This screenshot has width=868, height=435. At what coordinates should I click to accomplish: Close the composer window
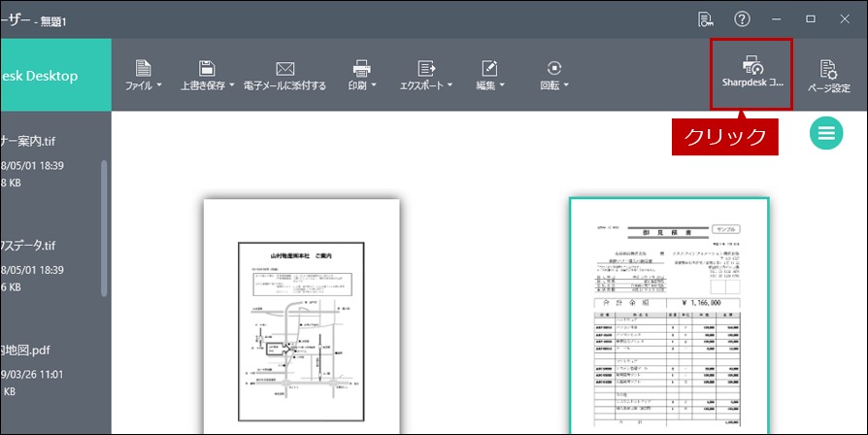[x=845, y=19]
